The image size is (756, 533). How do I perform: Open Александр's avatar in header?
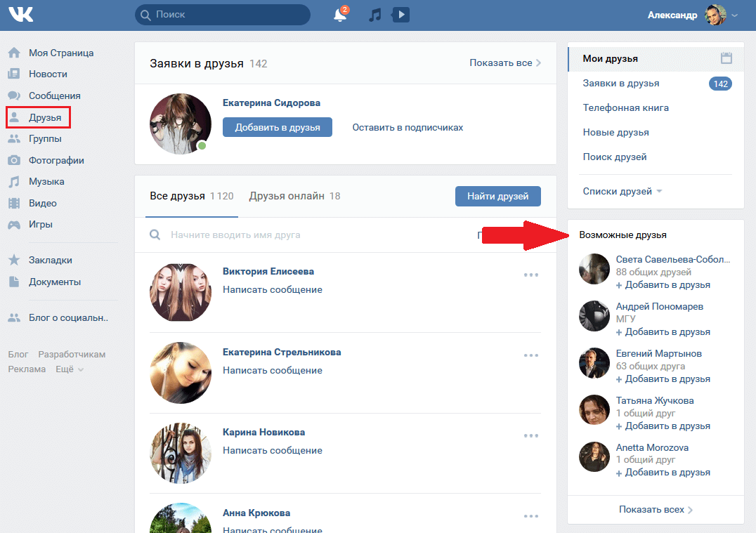(715, 15)
